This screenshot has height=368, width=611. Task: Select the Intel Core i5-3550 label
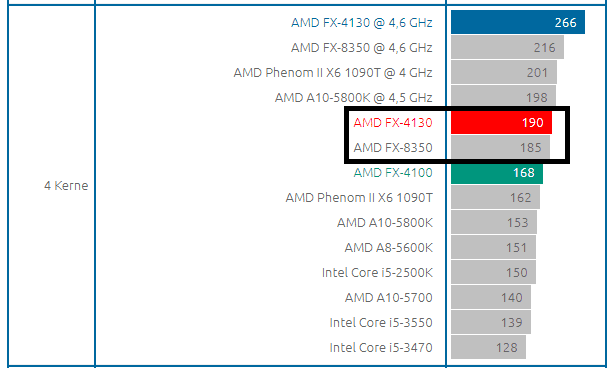pos(381,322)
